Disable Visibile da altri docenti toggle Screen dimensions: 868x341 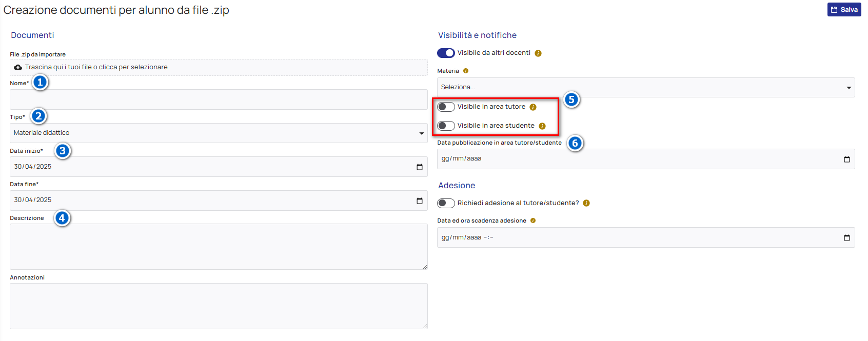pyautogui.click(x=446, y=53)
